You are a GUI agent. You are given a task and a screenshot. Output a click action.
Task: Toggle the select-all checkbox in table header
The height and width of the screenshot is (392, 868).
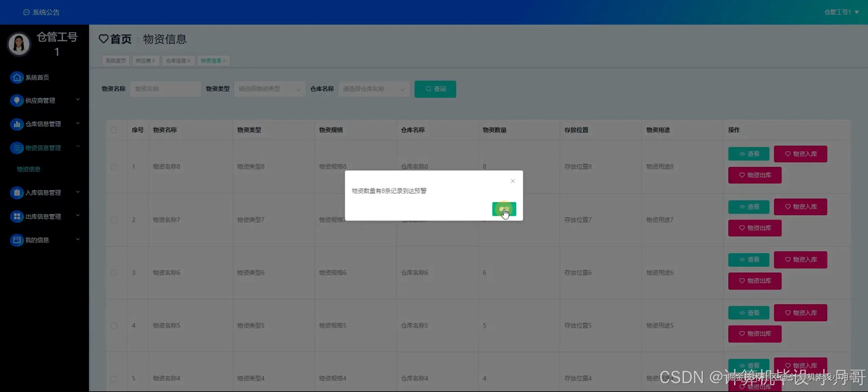click(114, 130)
